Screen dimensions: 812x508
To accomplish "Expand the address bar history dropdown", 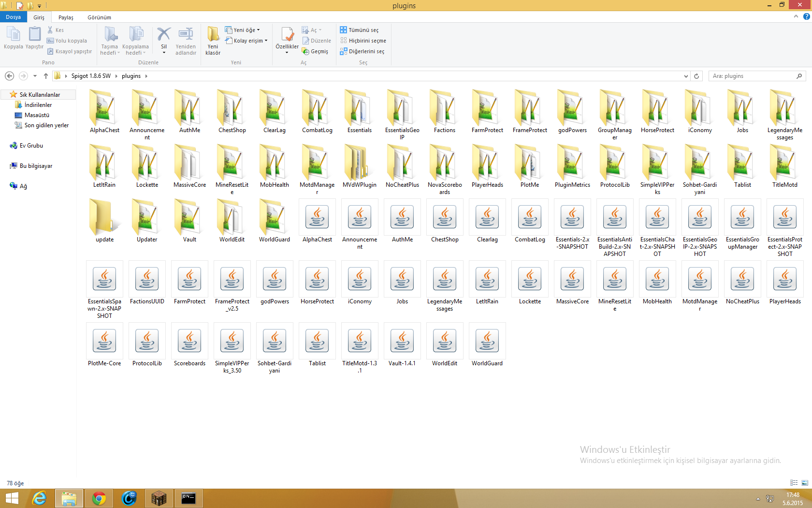I will [686, 76].
